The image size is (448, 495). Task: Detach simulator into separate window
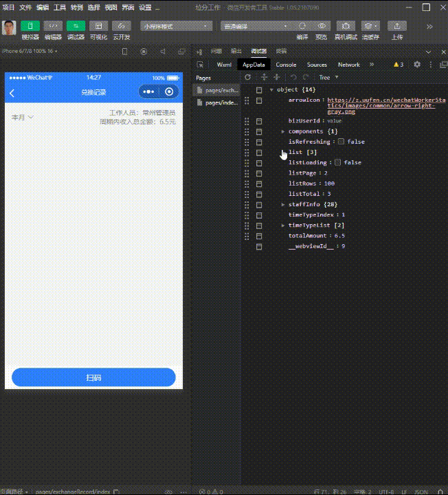point(181,52)
